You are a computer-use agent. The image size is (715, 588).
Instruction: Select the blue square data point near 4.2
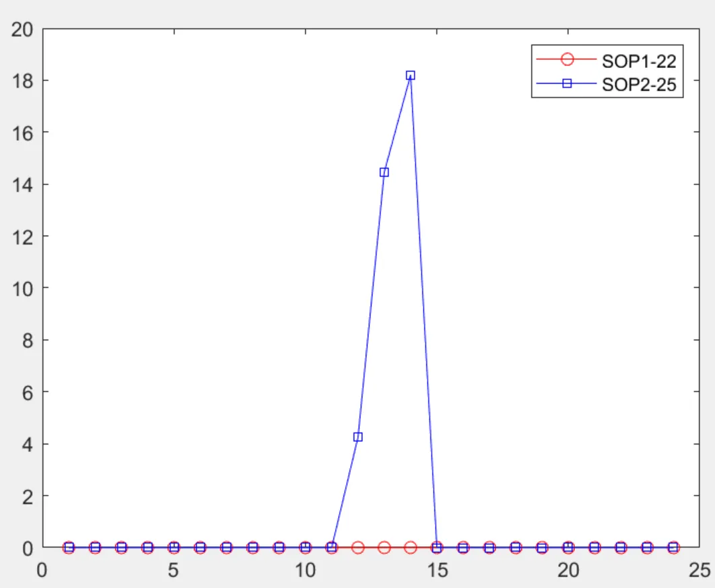tap(358, 437)
